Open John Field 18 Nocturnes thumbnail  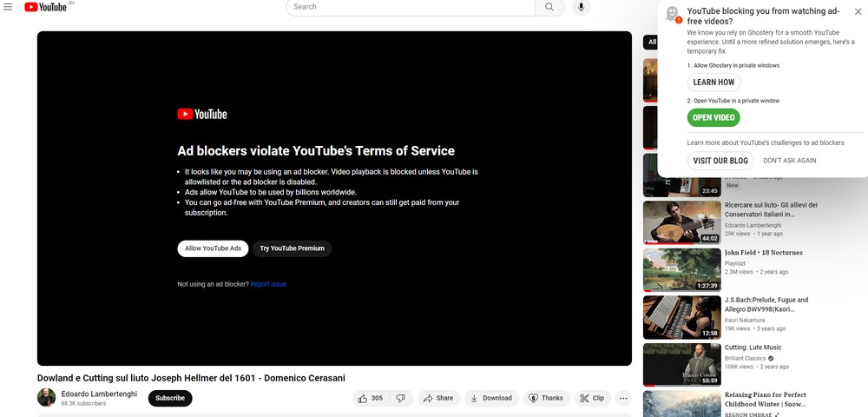(682, 269)
